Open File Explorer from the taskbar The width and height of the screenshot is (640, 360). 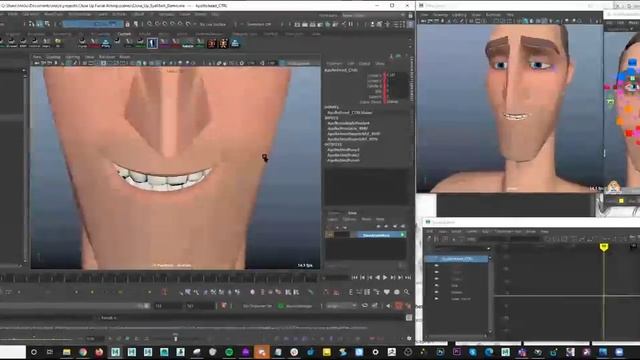click(x=67, y=352)
